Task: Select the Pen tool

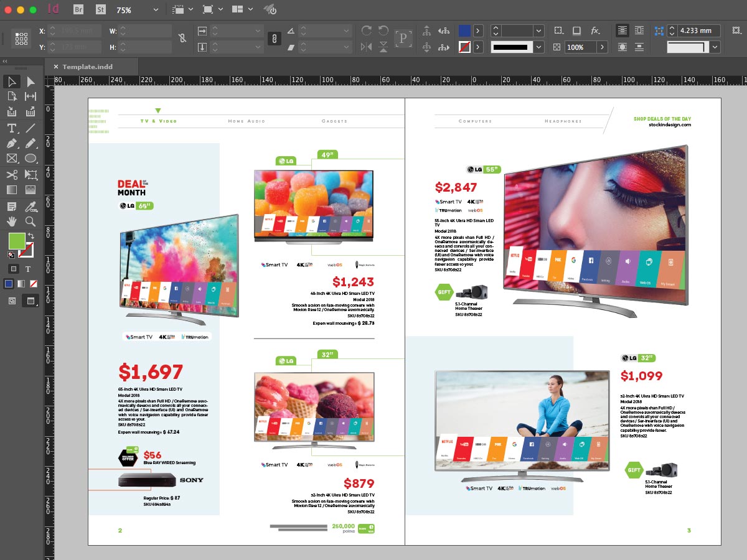Action: pos(11,143)
